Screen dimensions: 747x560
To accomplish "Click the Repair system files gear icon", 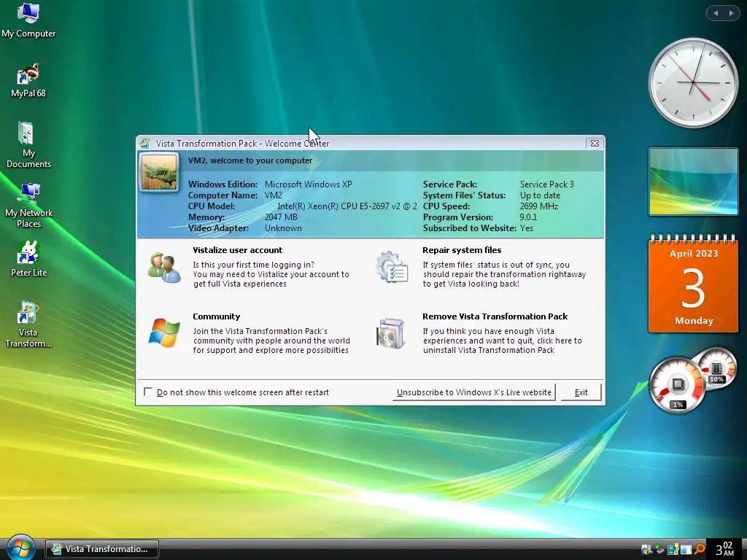I will click(392, 267).
